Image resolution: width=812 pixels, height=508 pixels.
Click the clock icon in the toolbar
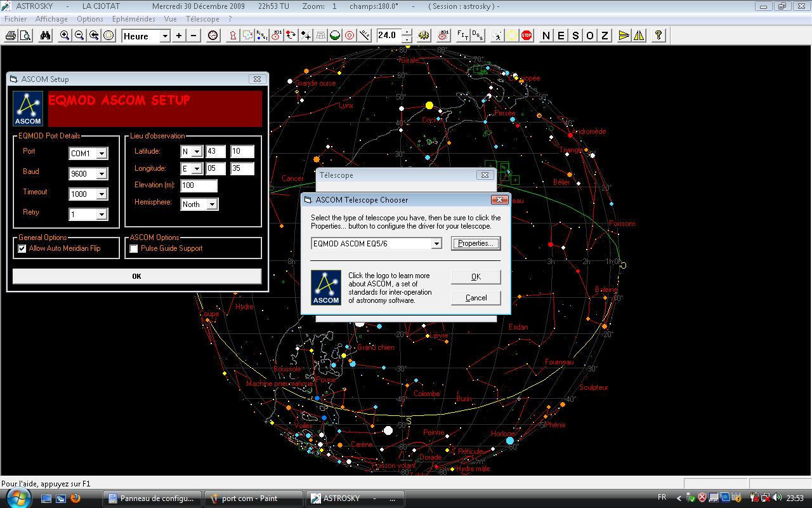click(213, 36)
